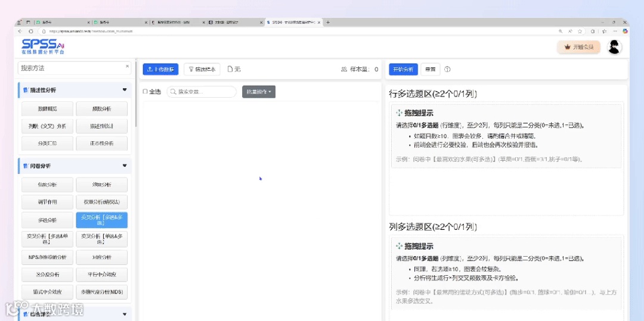The image size is (644, 321).
Task: Collapse the 描述性分析 section arrow
Action: (x=125, y=90)
